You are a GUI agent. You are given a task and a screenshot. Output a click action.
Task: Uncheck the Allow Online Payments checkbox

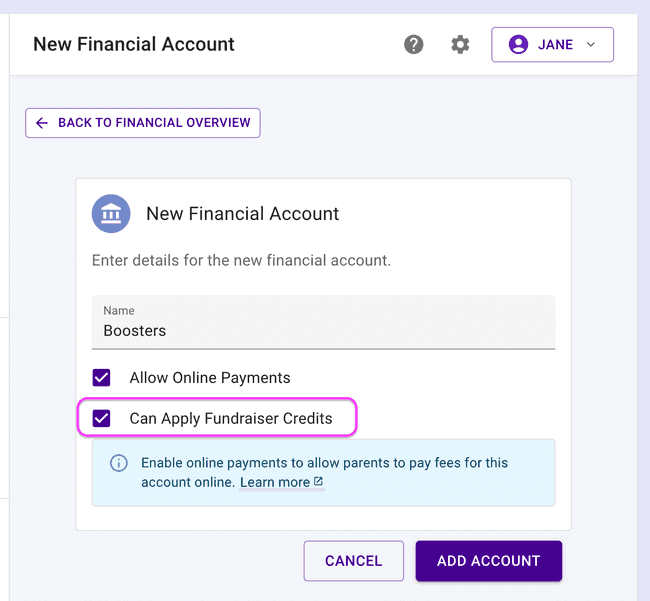101,378
